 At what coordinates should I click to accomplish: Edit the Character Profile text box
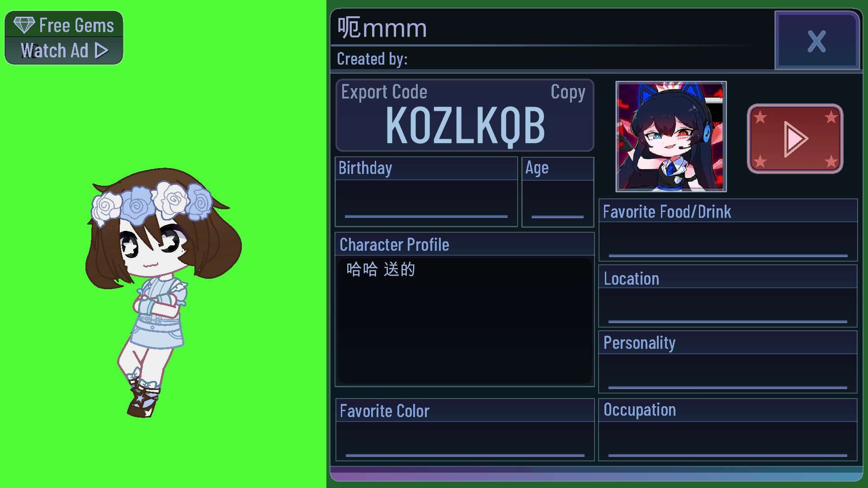pos(465,320)
